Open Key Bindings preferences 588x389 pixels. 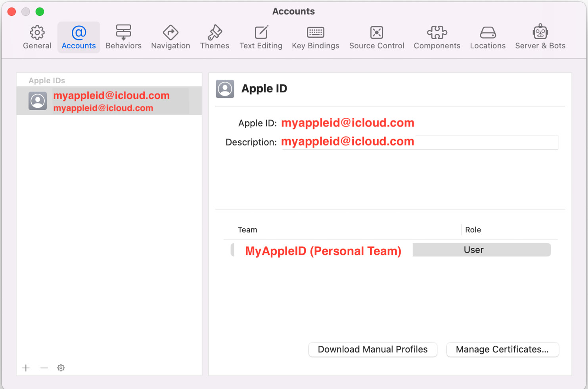(x=316, y=37)
